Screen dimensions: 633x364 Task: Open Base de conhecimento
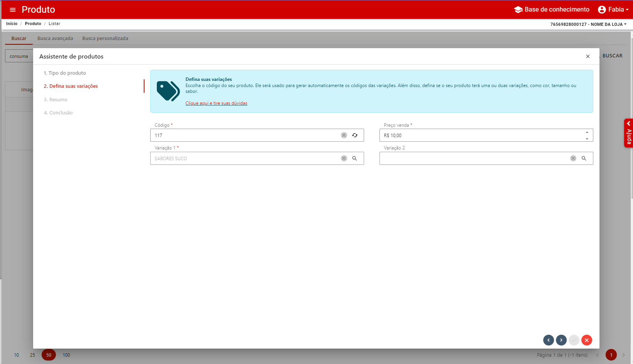point(552,10)
